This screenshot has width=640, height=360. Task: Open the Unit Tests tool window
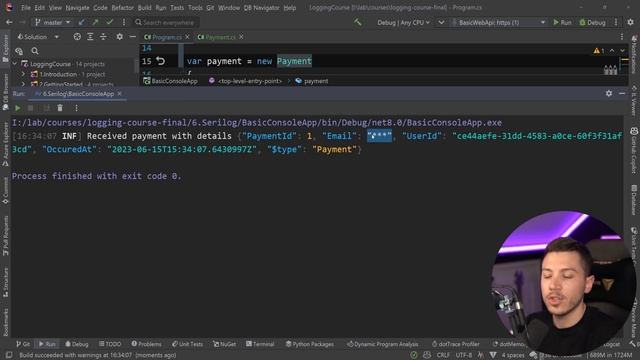click(x=187, y=344)
